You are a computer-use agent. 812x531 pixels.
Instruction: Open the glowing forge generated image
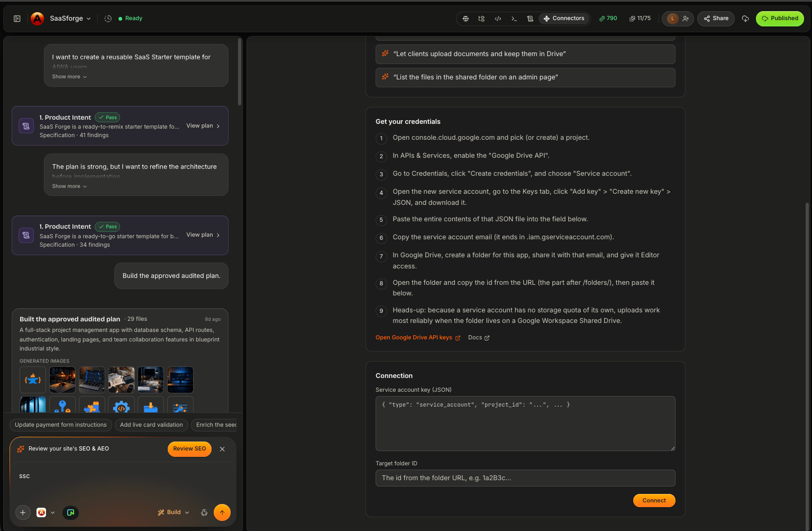[x=62, y=380]
